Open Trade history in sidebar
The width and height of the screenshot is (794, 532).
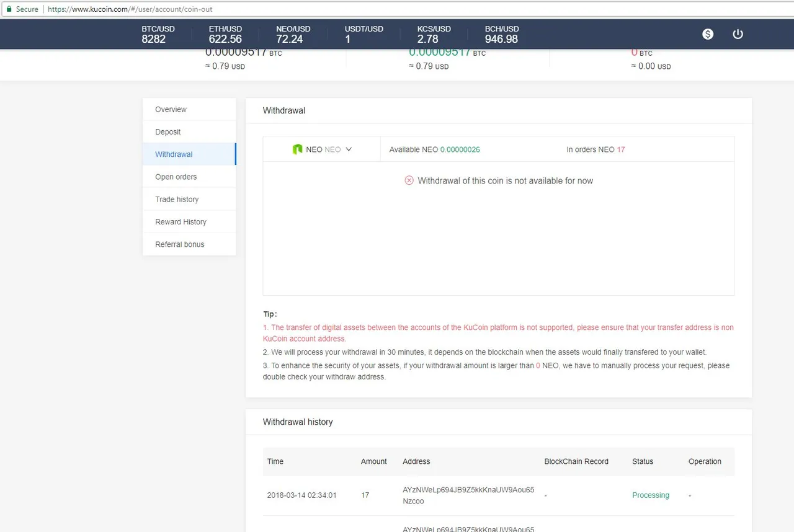pyautogui.click(x=189, y=199)
